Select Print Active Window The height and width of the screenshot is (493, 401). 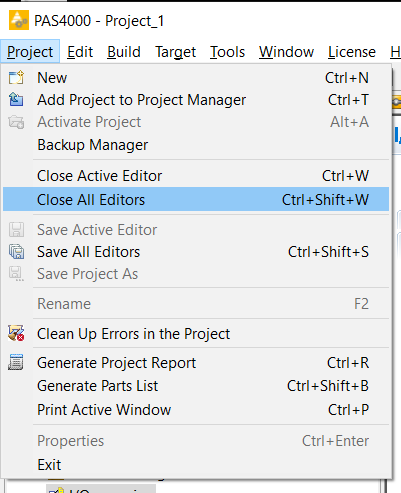coord(196,409)
